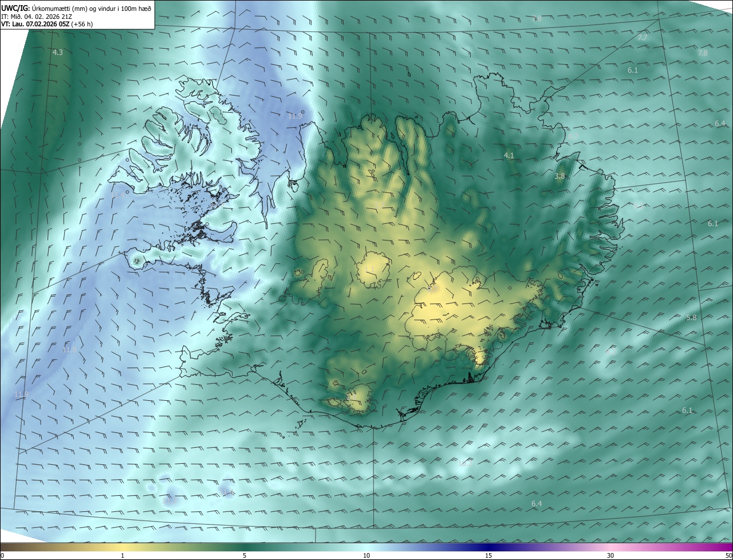Click the '1' tick on the color scale
Screen dimensions: 733x560
coord(123,555)
